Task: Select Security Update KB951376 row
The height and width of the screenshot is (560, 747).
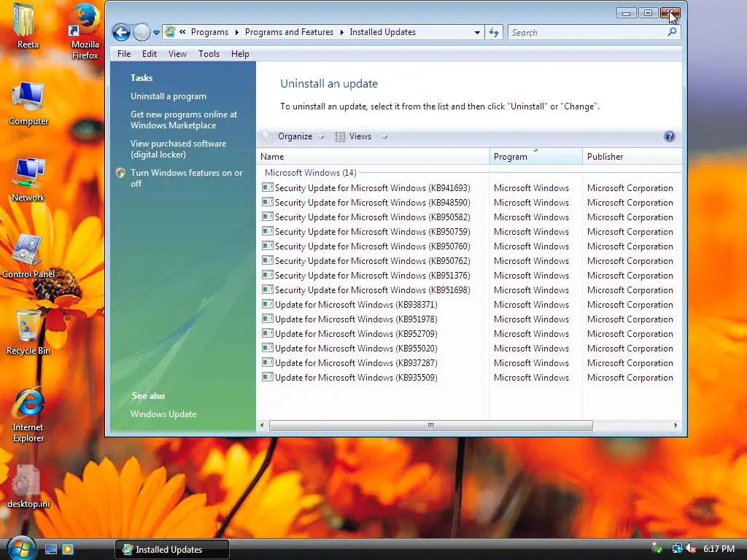Action: [469, 275]
